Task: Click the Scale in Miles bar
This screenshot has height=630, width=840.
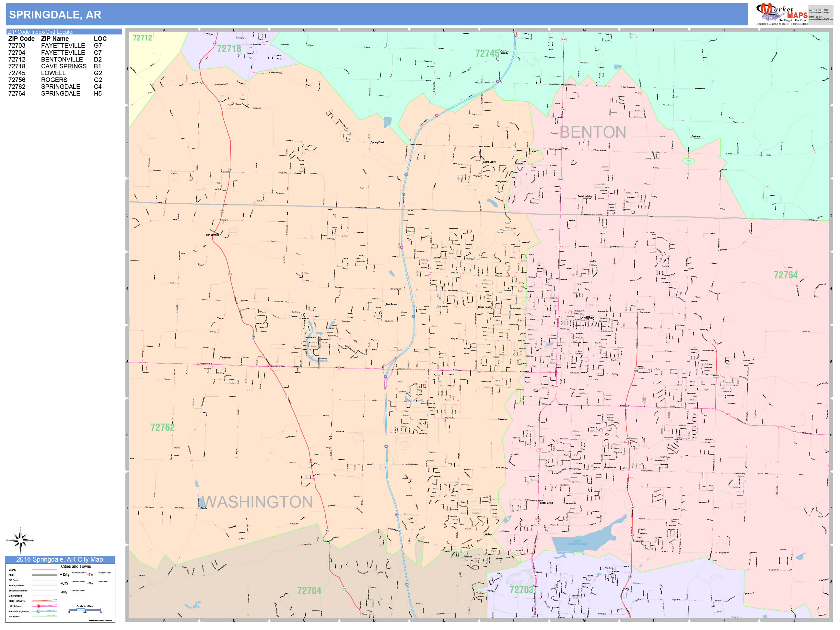Action: [85, 610]
